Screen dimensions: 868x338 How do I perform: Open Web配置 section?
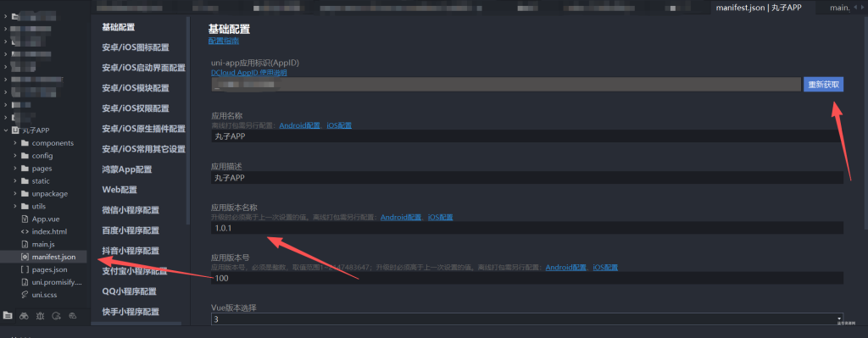point(120,190)
